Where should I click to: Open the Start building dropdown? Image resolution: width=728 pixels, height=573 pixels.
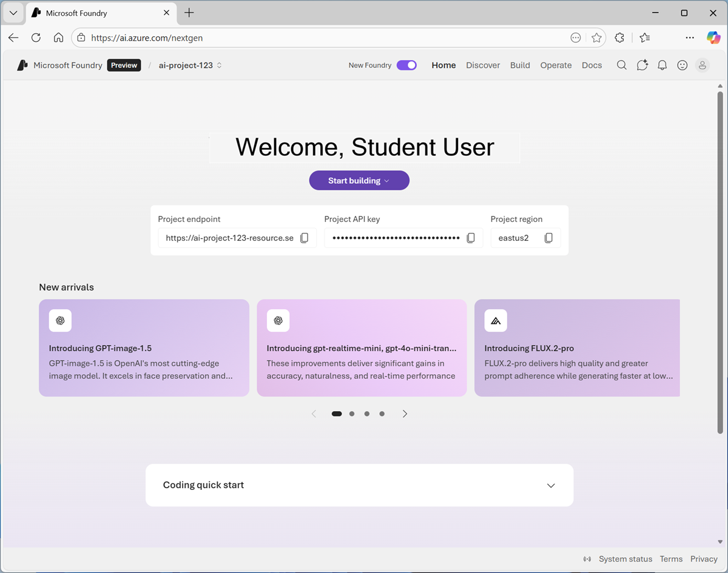359,180
